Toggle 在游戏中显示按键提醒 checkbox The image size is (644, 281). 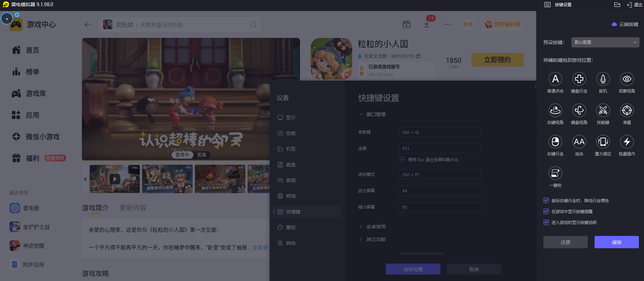[x=546, y=211]
